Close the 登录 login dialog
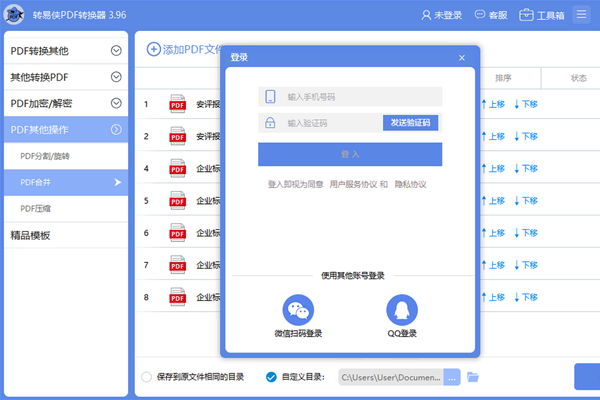The image size is (600, 400). (x=461, y=58)
